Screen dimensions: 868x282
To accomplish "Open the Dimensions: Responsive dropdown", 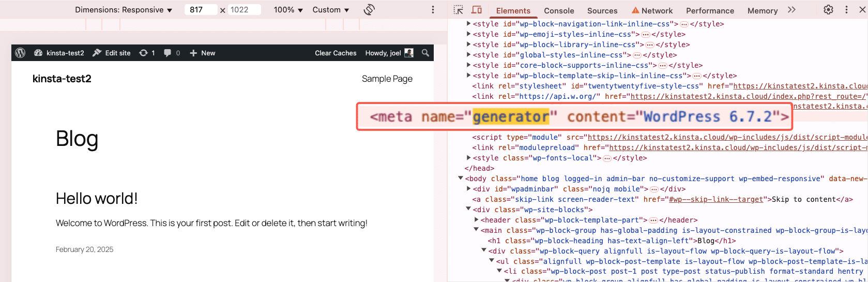I will click(124, 10).
